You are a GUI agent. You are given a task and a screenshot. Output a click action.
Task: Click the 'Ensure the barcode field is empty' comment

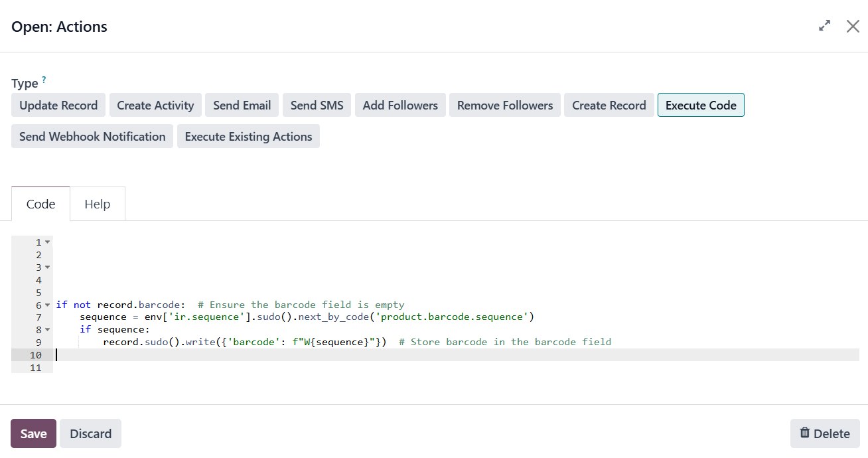click(301, 305)
